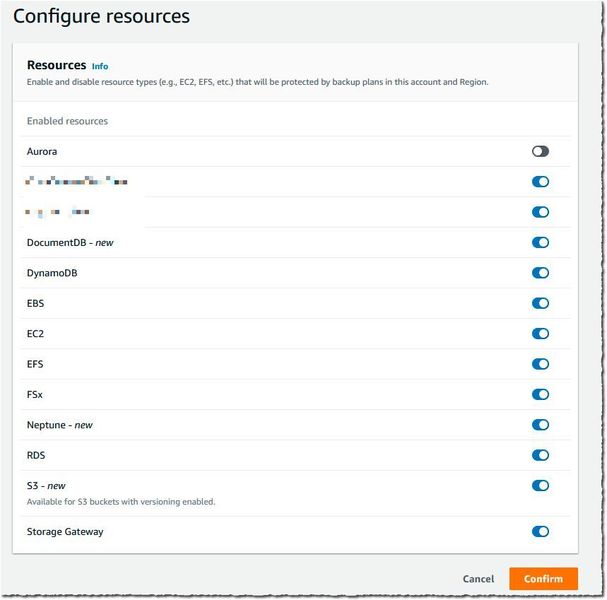Select the Aurora row label
Image resolution: width=607 pixels, height=600 pixels.
tap(42, 152)
